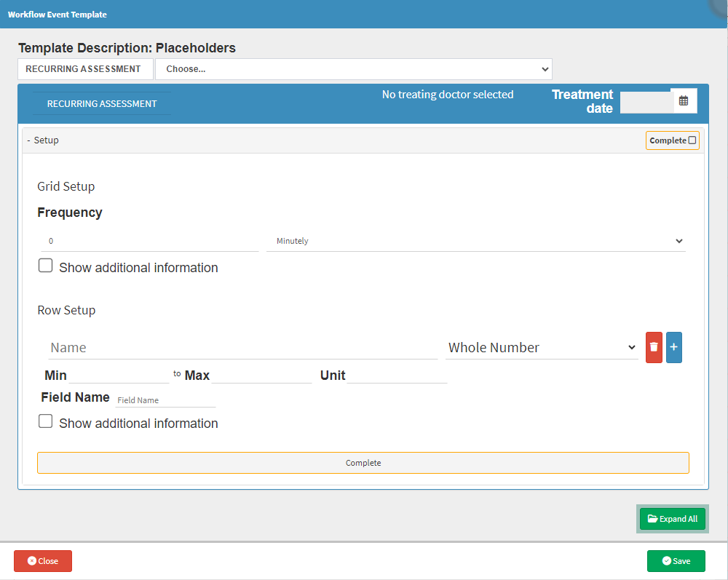728x580 pixels.
Task: Open the Treatment date calendar picker
Action: click(x=684, y=101)
